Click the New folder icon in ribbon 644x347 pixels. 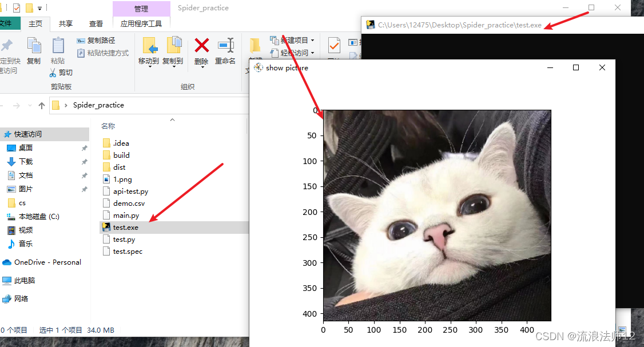click(255, 45)
